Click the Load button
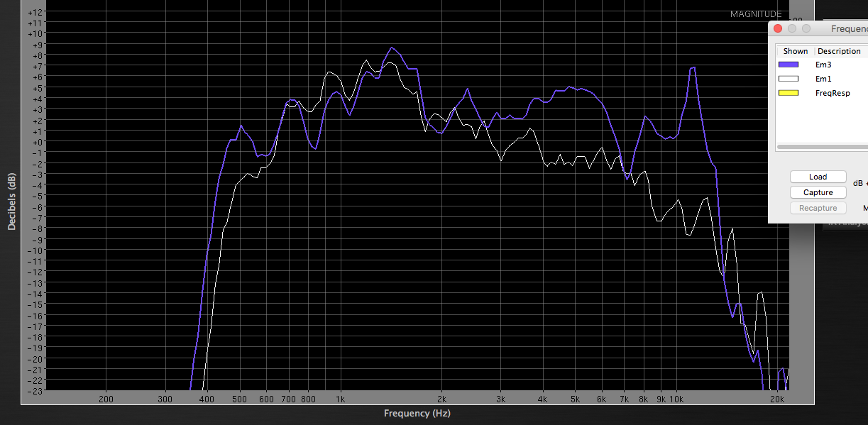This screenshot has width=868, height=425. 818,177
